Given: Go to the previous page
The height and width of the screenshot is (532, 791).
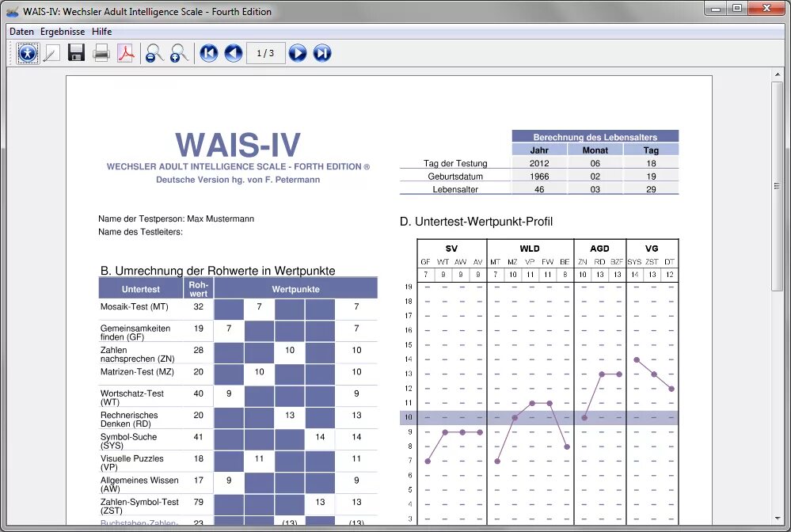Looking at the screenshot, I should pyautogui.click(x=234, y=53).
